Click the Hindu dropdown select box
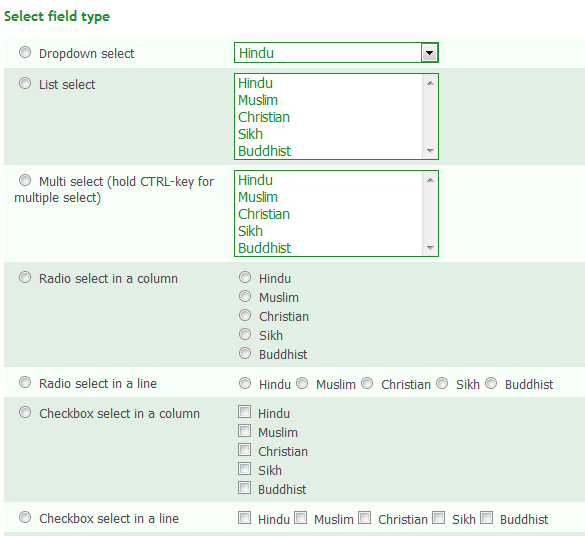 tap(336, 53)
